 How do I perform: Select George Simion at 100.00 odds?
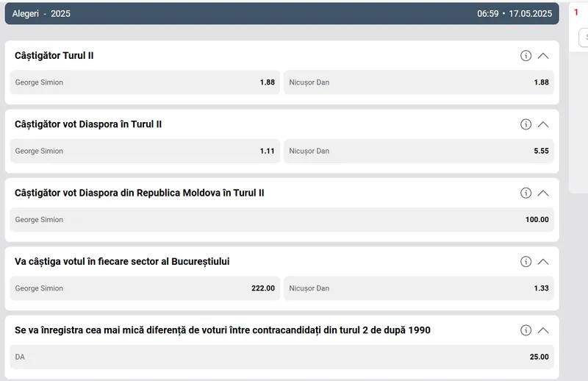pyautogui.click(x=282, y=220)
